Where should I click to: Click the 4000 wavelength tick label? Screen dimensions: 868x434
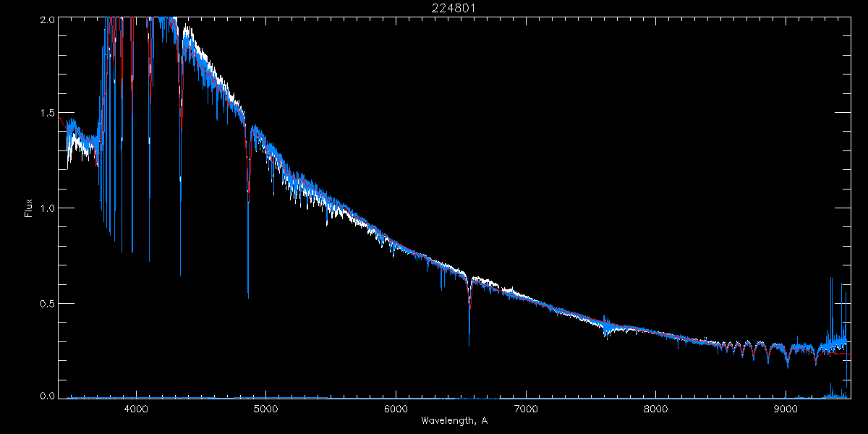coord(136,409)
